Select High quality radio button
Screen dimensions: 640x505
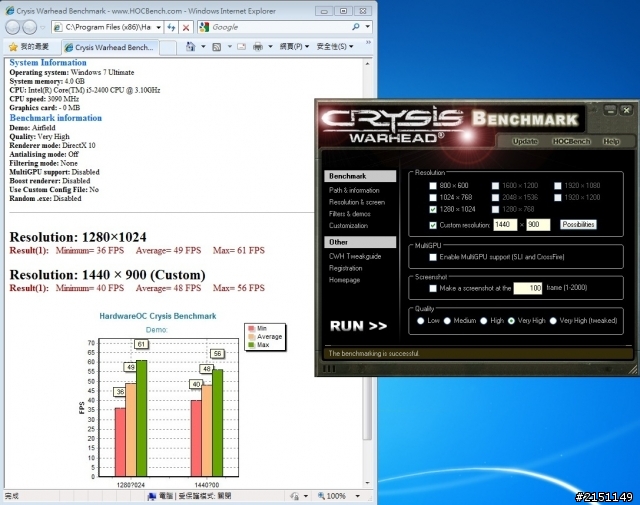tap(484, 321)
